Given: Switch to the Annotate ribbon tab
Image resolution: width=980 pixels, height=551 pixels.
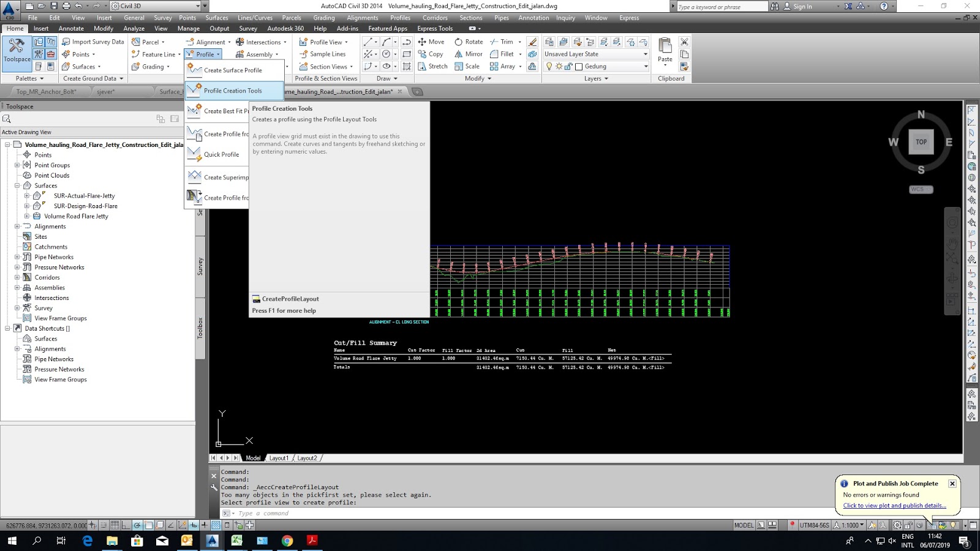Looking at the screenshot, I should 72,28.
